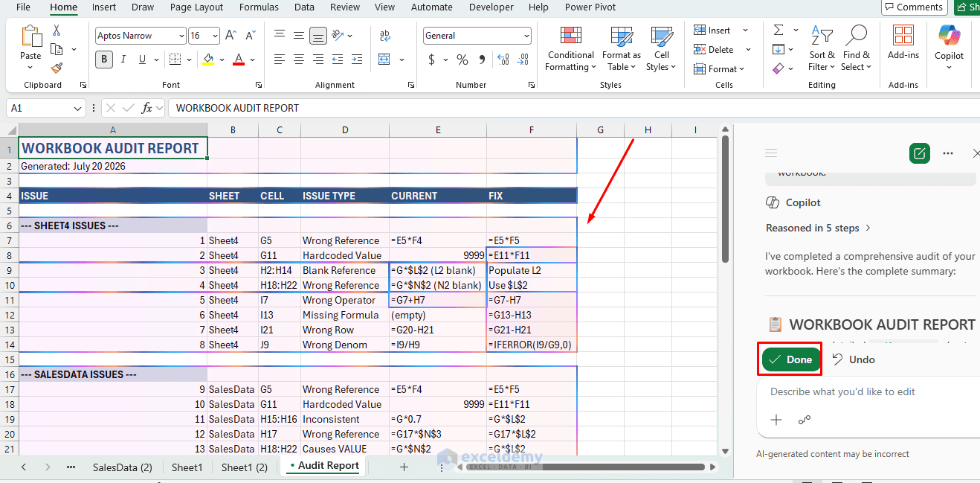Screen dimensions: 980x483
Task: Click Undo in the Copilot pane
Action: tap(853, 359)
